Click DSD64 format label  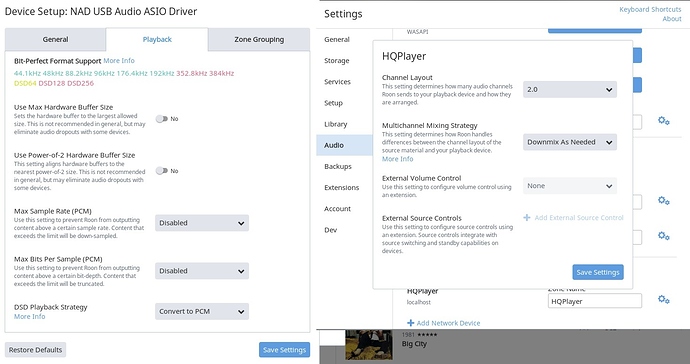click(26, 83)
